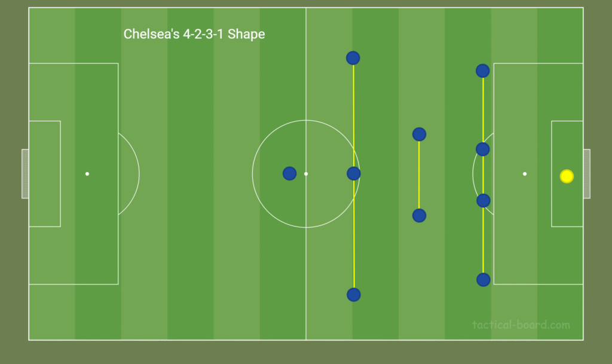
Task: Select the lower centre-back marker
Action: (483, 200)
